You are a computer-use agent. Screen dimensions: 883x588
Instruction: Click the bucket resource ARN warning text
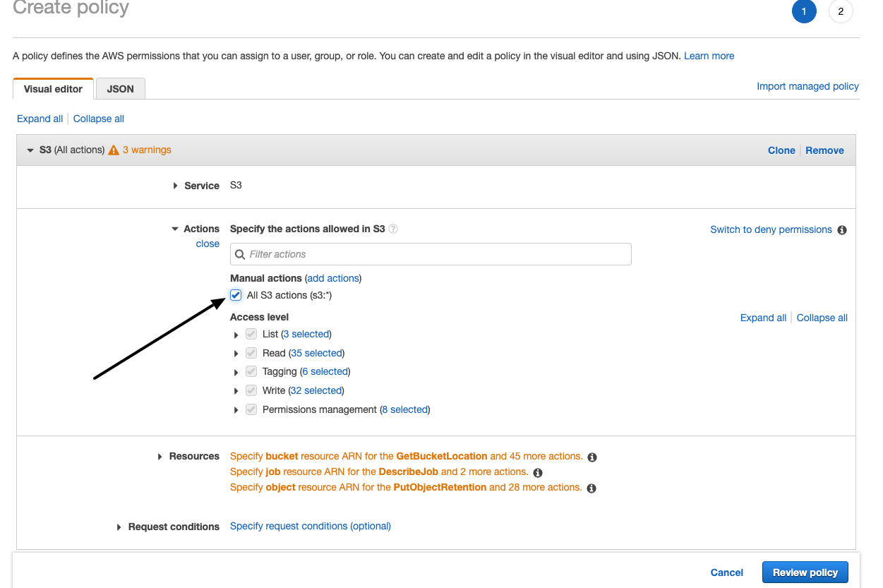tap(407, 457)
